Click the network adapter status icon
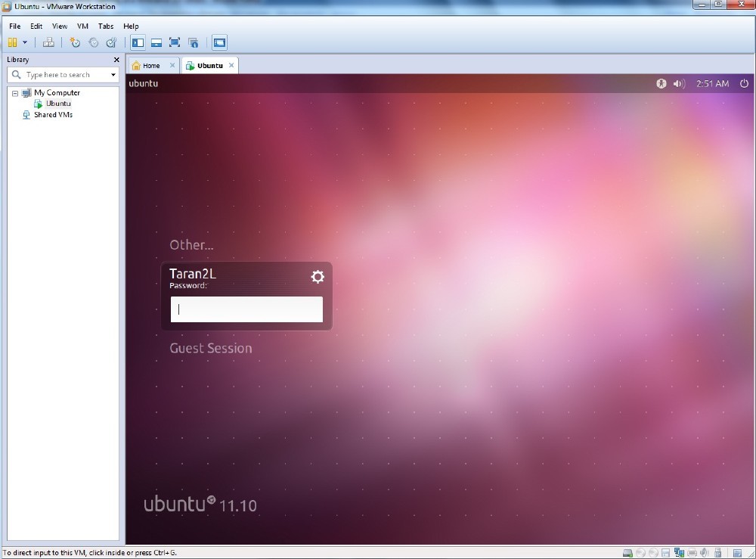The height and width of the screenshot is (559, 756). point(679,553)
